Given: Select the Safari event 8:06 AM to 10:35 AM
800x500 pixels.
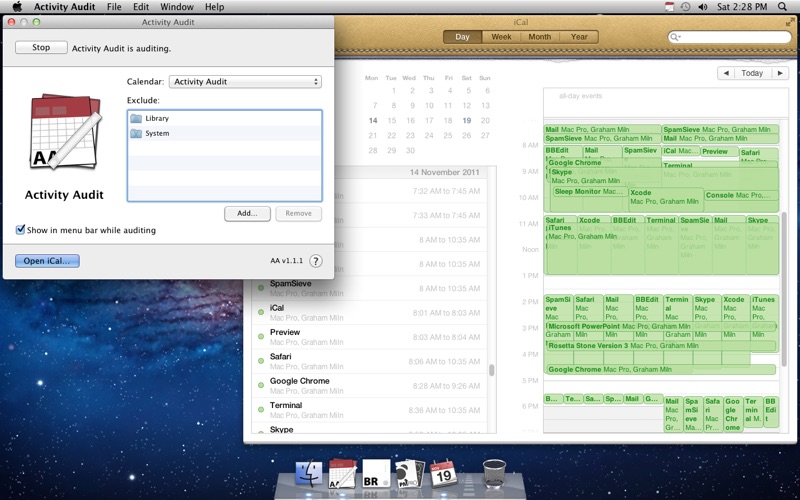Looking at the screenshot, I should [370, 361].
